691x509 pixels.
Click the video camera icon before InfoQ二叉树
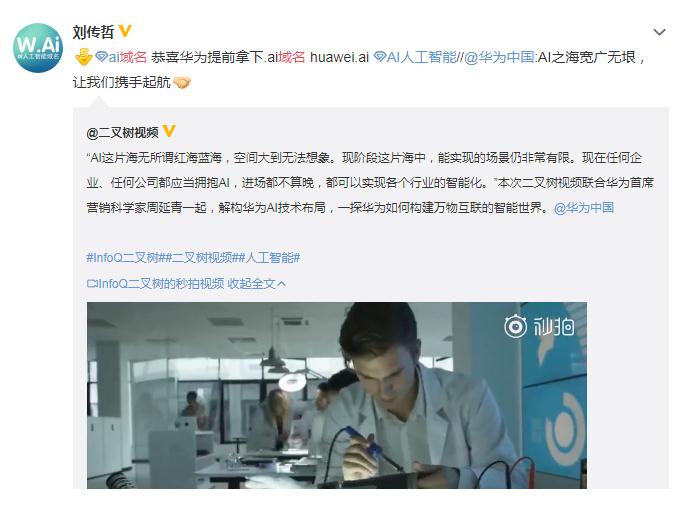(92, 283)
